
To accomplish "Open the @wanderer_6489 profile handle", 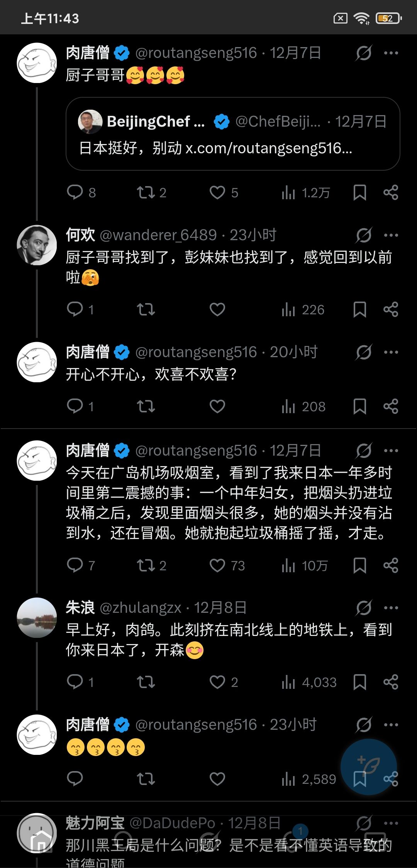I will 158,235.
